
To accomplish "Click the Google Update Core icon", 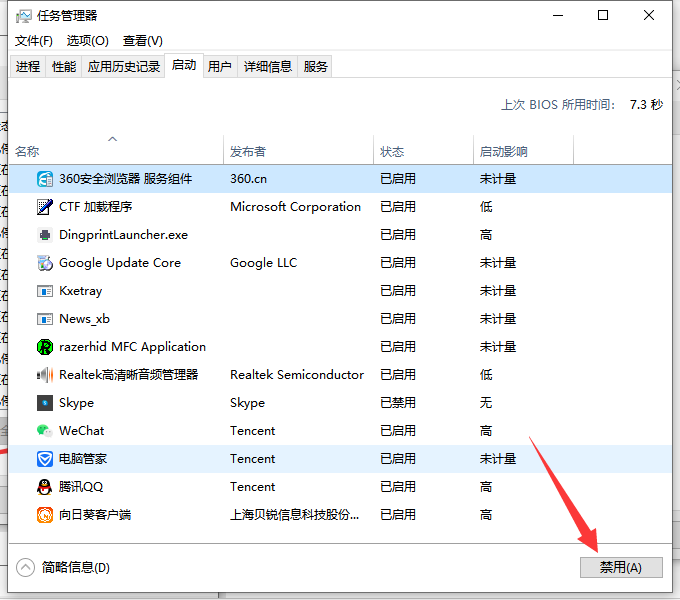I will (x=45, y=263).
